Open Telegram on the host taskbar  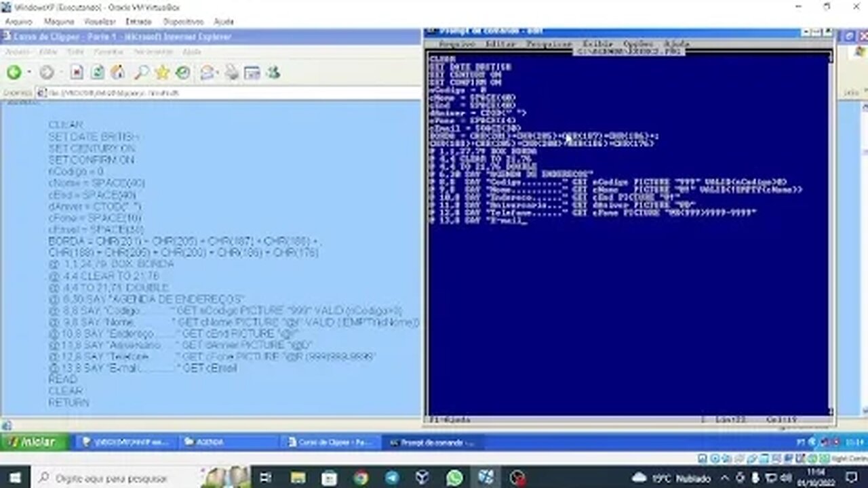click(392, 478)
